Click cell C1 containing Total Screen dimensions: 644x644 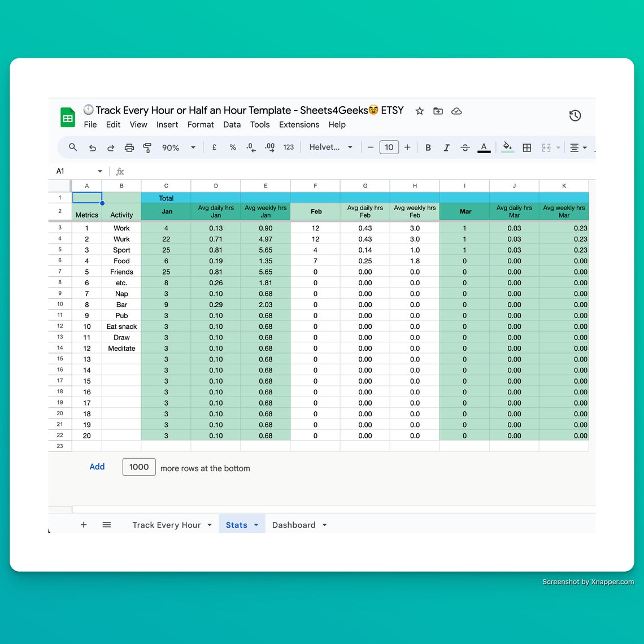point(166,198)
